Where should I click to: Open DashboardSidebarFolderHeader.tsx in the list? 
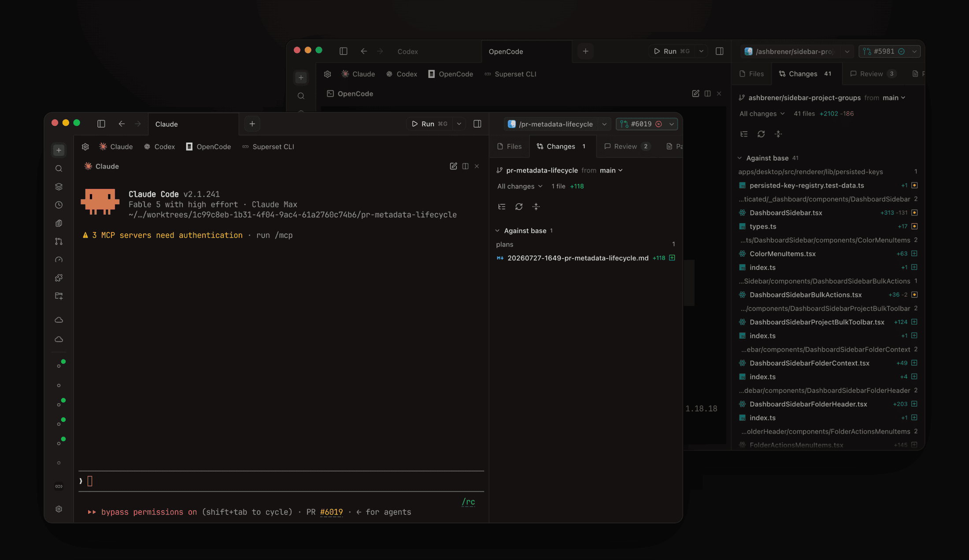point(808,404)
